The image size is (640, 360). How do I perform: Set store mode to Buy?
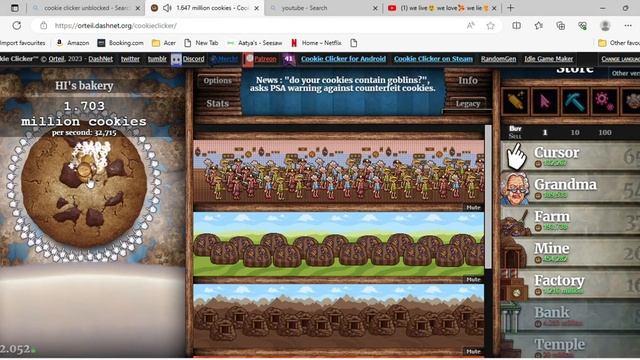[515, 129]
